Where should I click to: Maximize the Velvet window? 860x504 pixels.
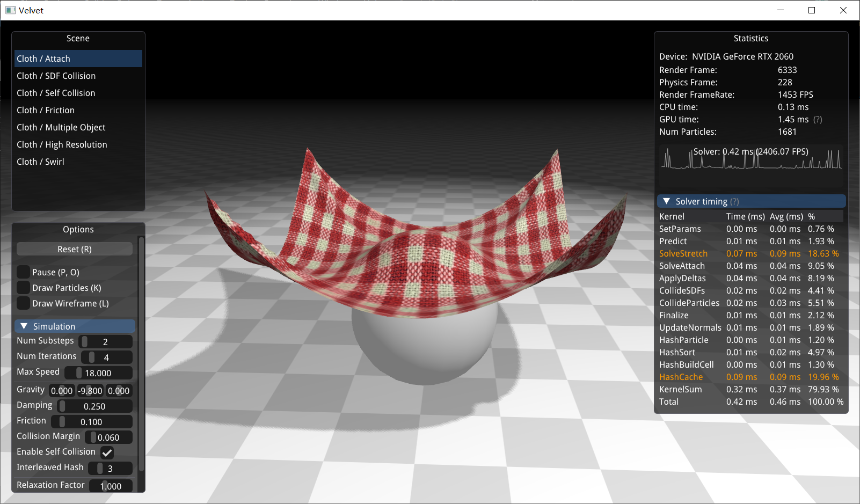[x=812, y=10]
